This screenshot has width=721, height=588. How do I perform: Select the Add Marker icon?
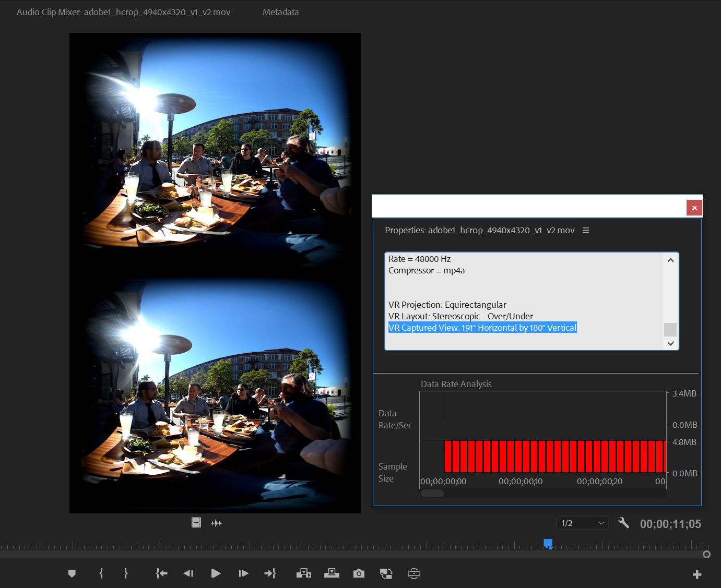coord(72,573)
